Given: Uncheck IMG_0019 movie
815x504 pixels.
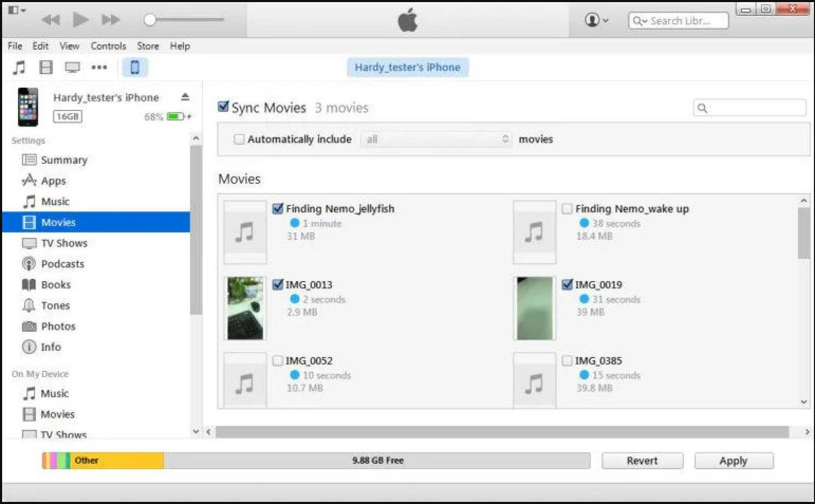Looking at the screenshot, I should tap(567, 284).
